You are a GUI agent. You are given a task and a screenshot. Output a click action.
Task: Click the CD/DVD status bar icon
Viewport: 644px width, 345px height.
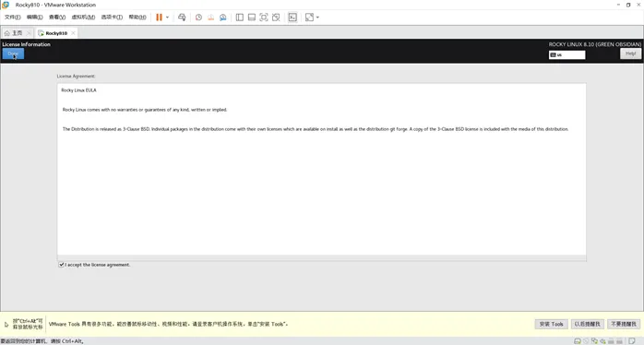[x=586, y=341]
